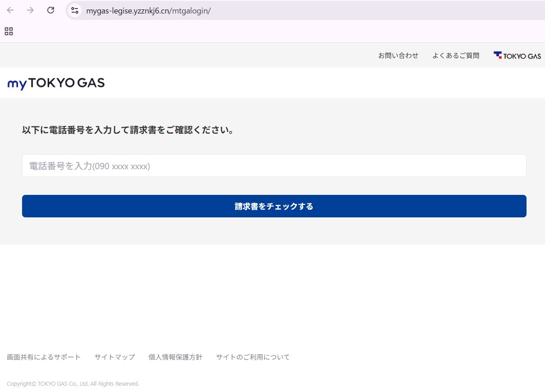Click the myTOKYO GAS logo
545x392 pixels.
(x=56, y=83)
